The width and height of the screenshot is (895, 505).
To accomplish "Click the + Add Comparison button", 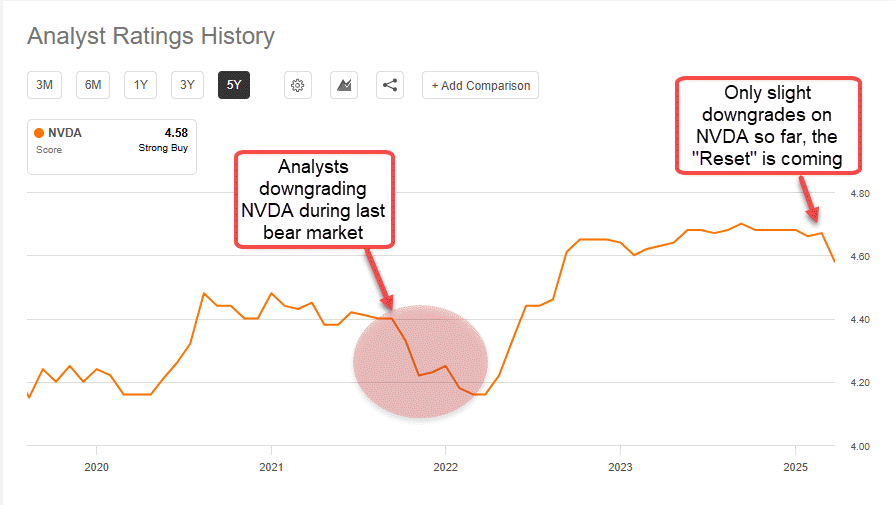I will click(480, 86).
